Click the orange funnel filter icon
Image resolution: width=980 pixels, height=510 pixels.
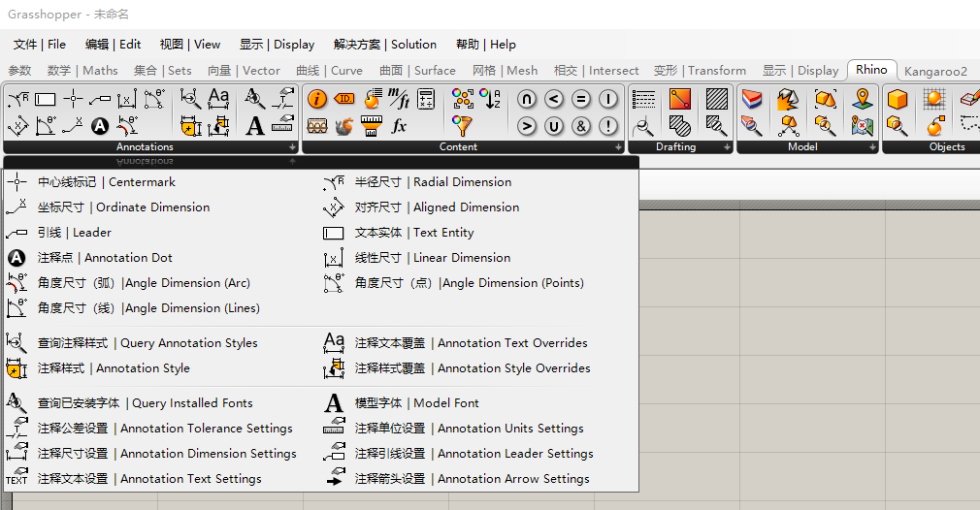[463, 126]
